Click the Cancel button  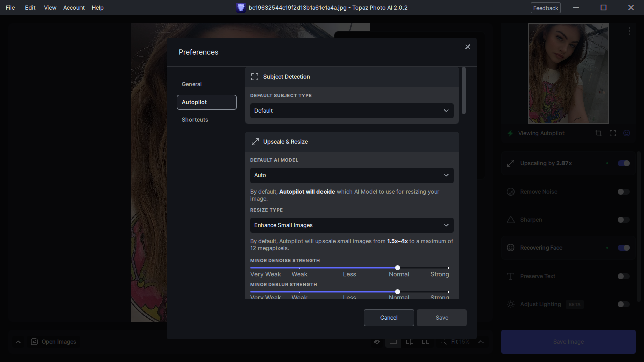tap(389, 318)
